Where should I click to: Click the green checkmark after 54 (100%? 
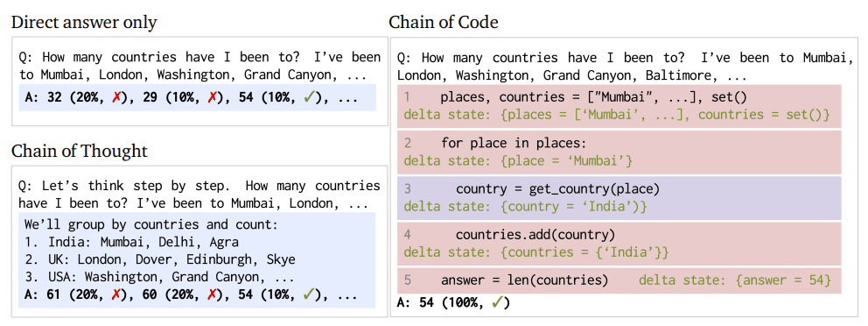click(x=497, y=302)
